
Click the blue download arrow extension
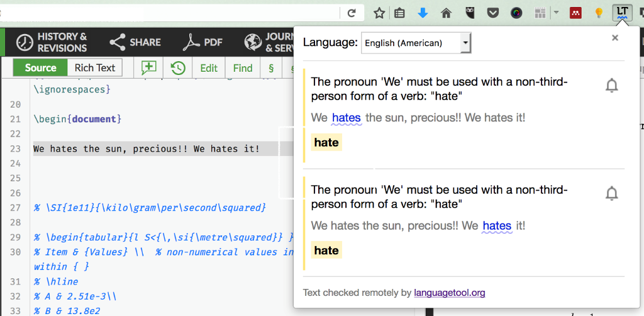[x=423, y=13]
